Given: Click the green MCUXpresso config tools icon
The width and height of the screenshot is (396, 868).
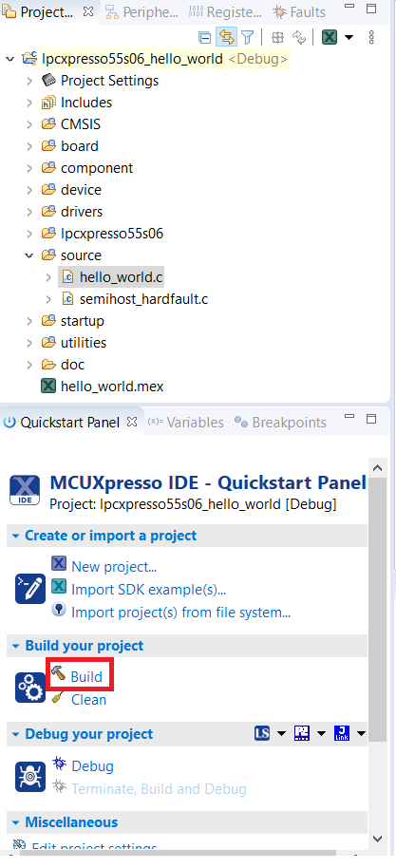Looking at the screenshot, I should pyautogui.click(x=330, y=37).
